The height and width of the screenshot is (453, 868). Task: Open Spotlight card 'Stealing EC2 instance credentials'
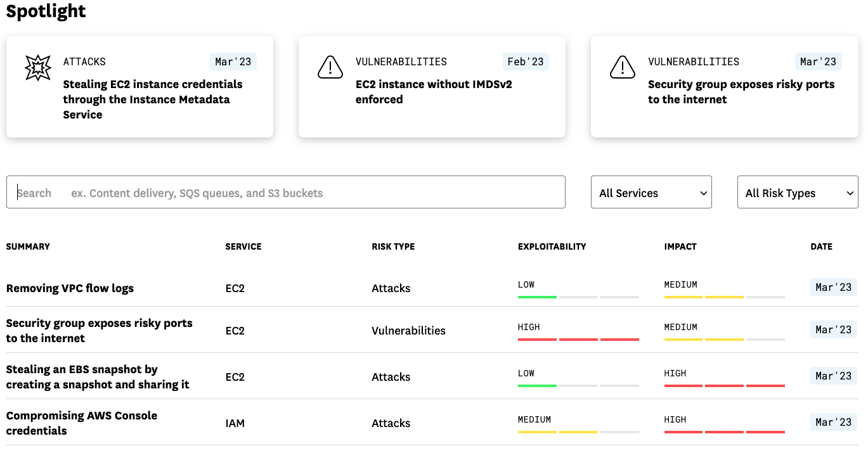(x=139, y=87)
